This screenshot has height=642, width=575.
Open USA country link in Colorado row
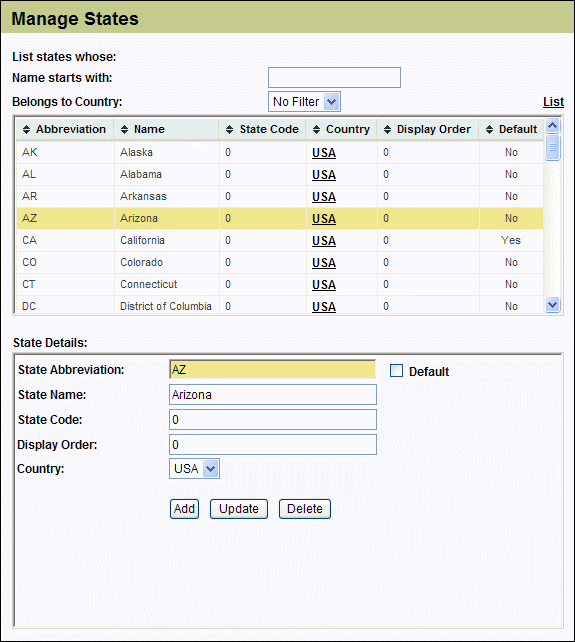(324, 263)
